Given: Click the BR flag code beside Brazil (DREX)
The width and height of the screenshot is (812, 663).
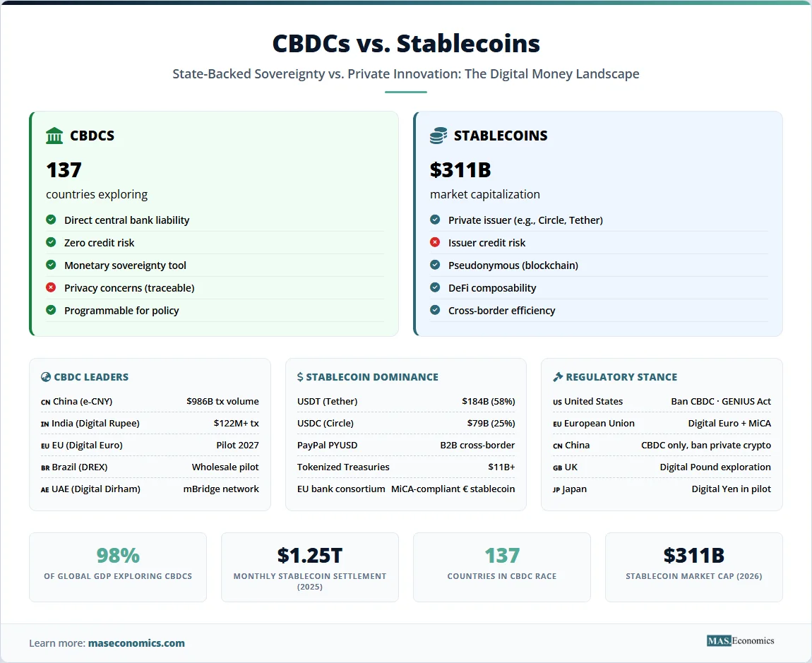Looking at the screenshot, I should pos(46,467).
